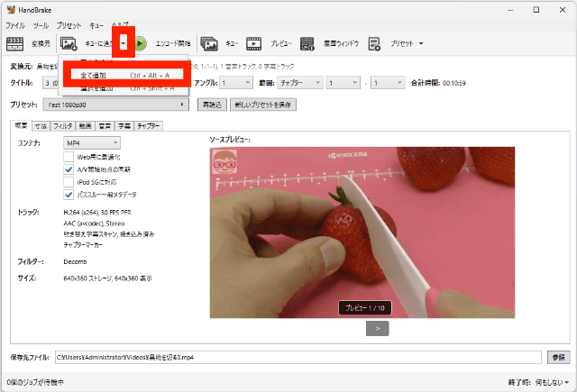This screenshot has height=392, width=577.
Task: Open the プリセット menu
Action: point(69,25)
